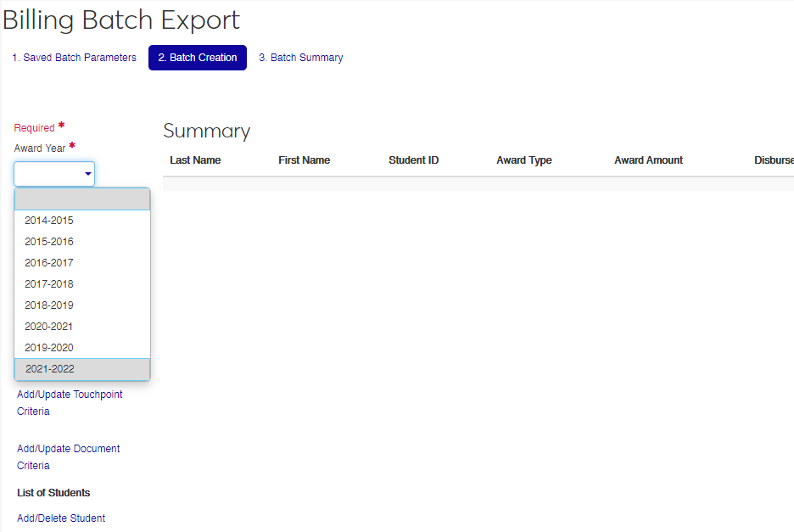The image size is (794, 532).
Task: Click the Award Type column header
Action: tap(524, 160)
